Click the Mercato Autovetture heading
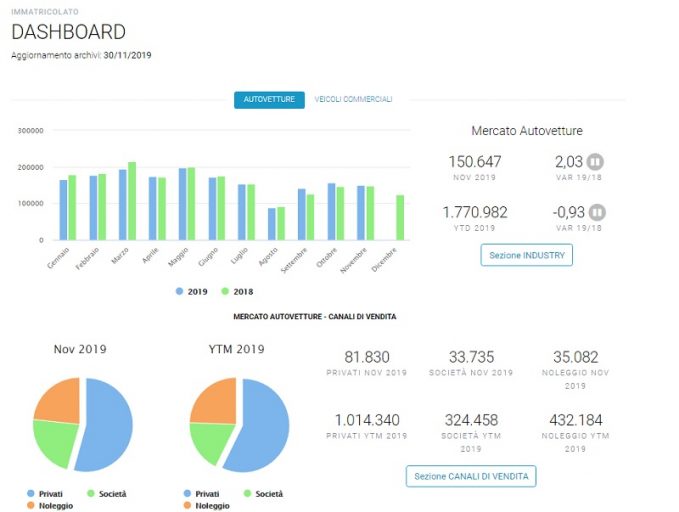Screen dimensions: 679x512 point(527,130)
